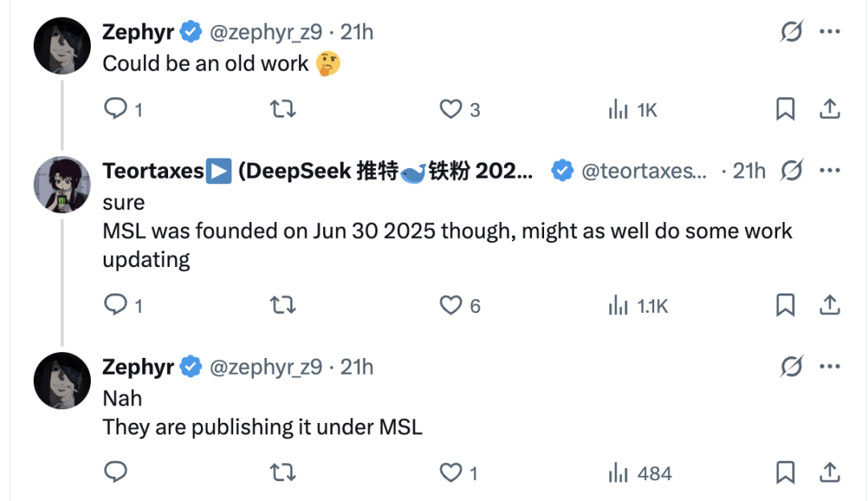Open Grok analysis on Teortaxes' tweet

(x=791, y=171)
